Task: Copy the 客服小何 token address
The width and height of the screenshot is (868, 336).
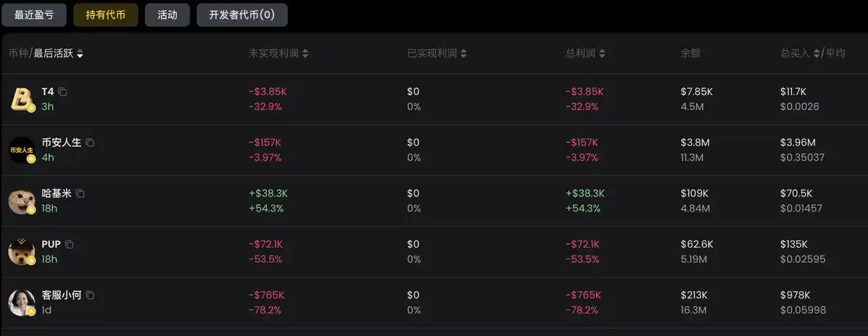Action: pyautogui.click(x=90, y=295)
